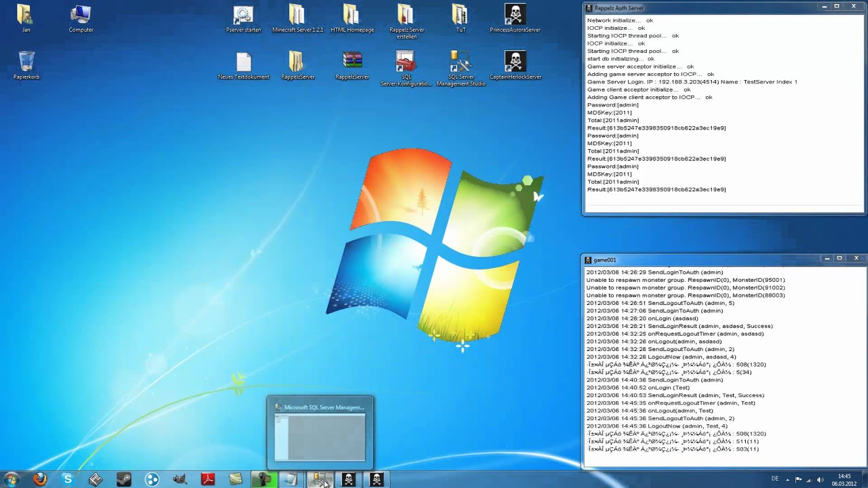Screen dimensions: 868x488
Task: Open the system volume slider
Action: (x=820, y=479)
